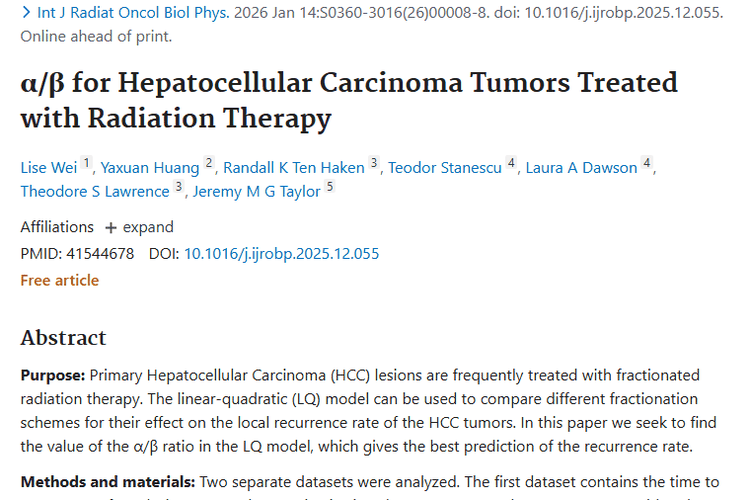
Task: Open affiliation 3 next to Randall K Ten Haken
Action: tap(374, 162)
